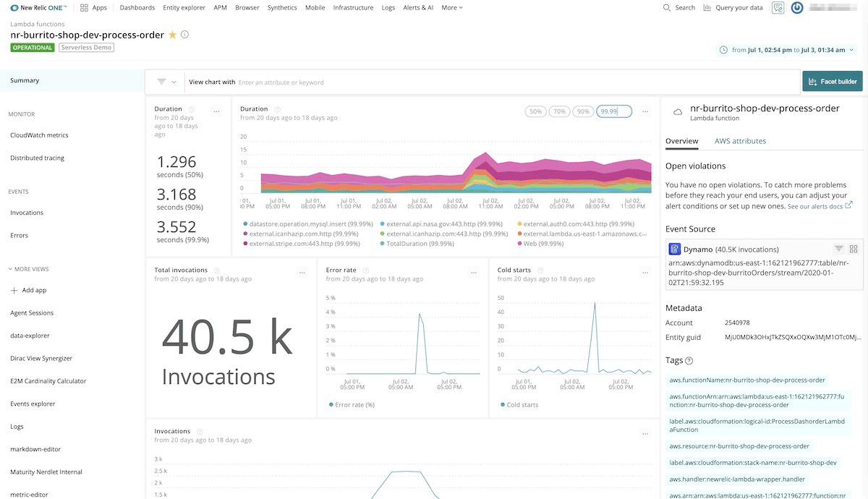Select the 70% percentile pill

click(559, 111)
